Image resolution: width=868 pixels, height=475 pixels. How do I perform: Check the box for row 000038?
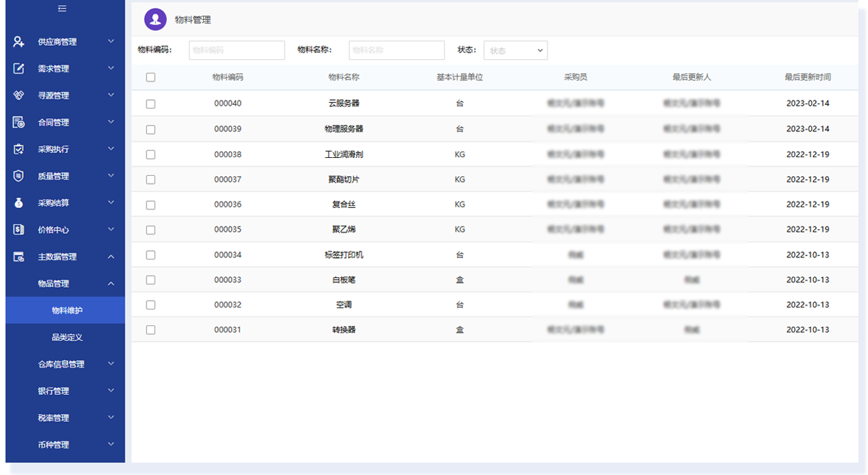(151, 155)
